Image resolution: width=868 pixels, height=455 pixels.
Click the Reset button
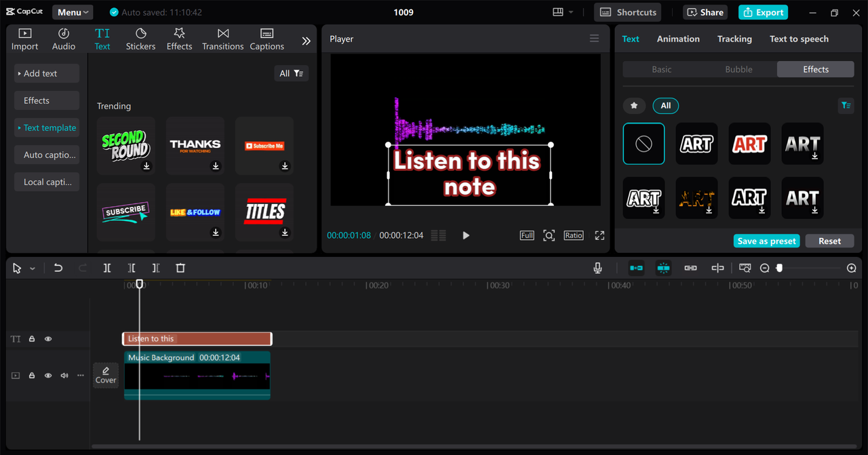[829, 241]
